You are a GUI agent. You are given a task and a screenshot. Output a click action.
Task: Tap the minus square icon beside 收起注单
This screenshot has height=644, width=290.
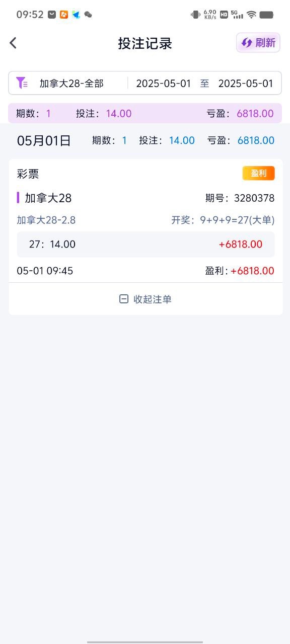click(x=124, y=299)
